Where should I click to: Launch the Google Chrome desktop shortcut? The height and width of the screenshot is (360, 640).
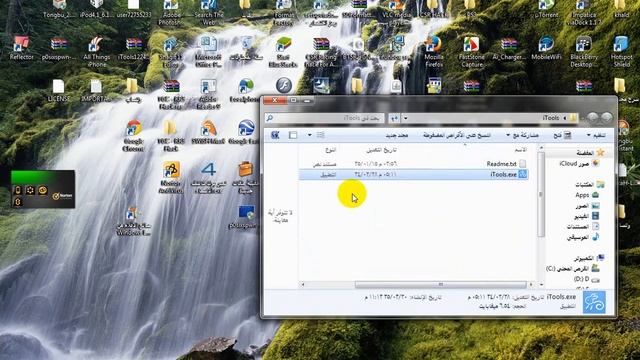click(x=133, y=136)
